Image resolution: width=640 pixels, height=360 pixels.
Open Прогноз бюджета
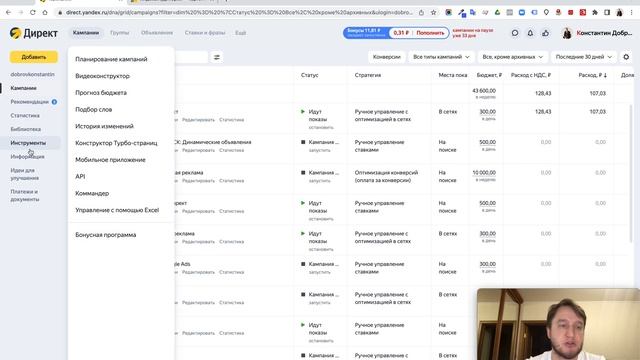coord(101,93)
